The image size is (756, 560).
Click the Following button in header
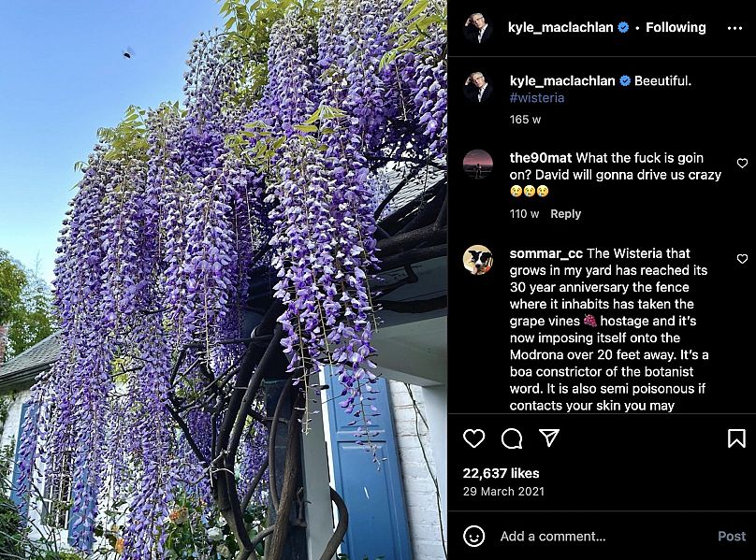676,27
